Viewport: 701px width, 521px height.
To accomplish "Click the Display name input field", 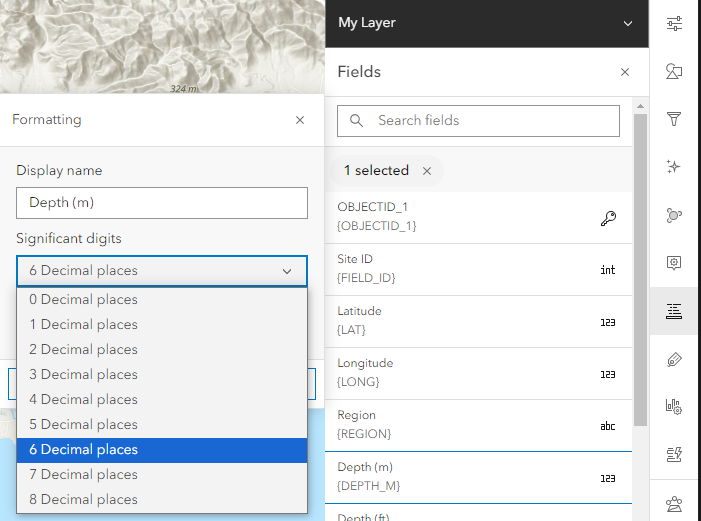I will point(162,203).
